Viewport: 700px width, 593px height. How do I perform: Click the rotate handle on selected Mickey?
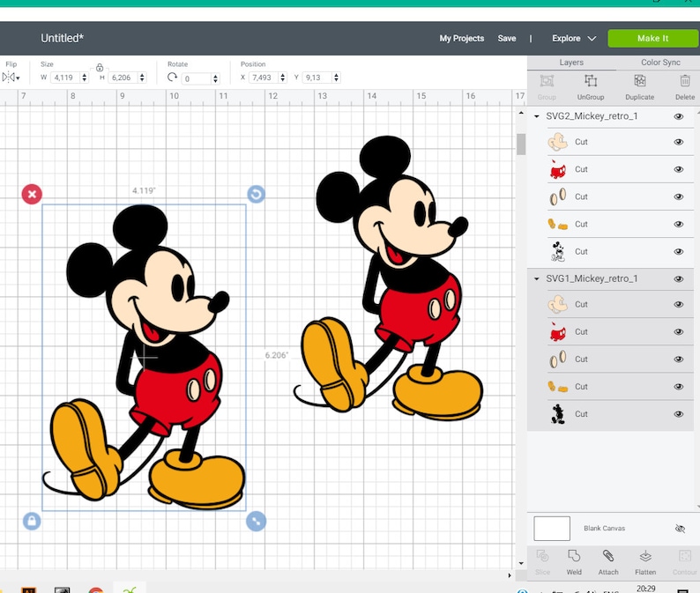tap(257, 194)
